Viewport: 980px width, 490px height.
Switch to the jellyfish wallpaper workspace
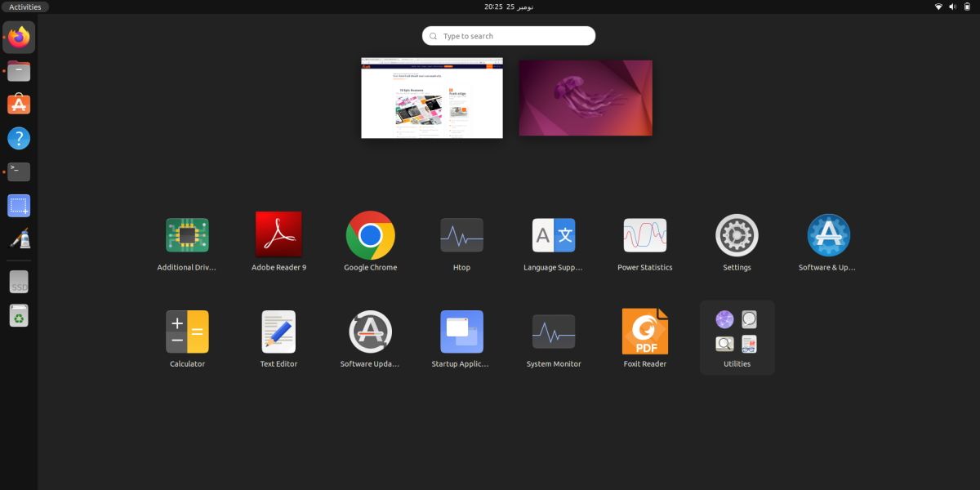(x=586, y=98)
